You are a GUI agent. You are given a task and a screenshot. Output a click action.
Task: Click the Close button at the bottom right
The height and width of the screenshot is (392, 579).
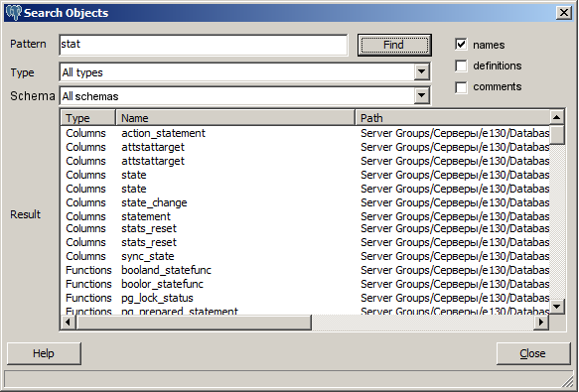click(x=533, y=353)
